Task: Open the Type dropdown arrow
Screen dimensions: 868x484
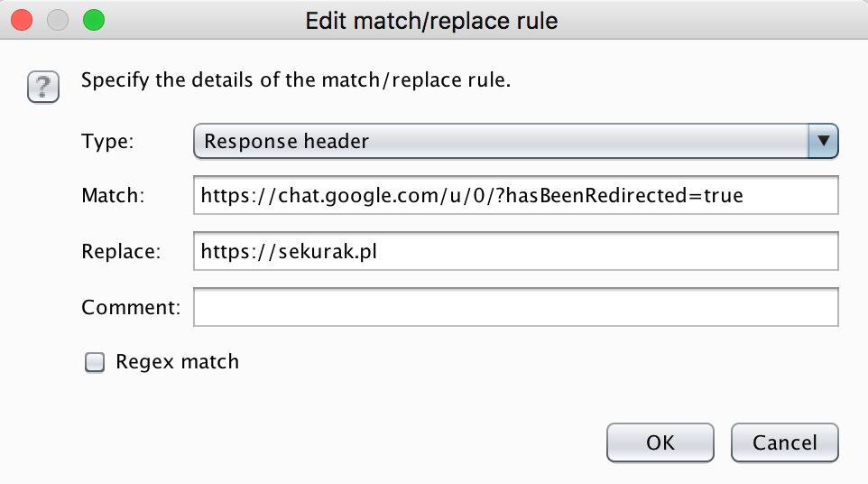Action: (x=822, y=141)
